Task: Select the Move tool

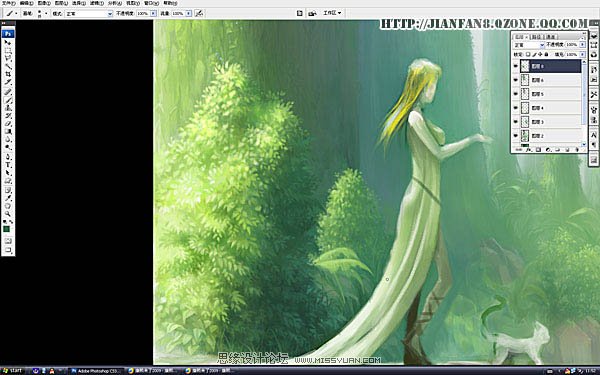Action: 8,43
